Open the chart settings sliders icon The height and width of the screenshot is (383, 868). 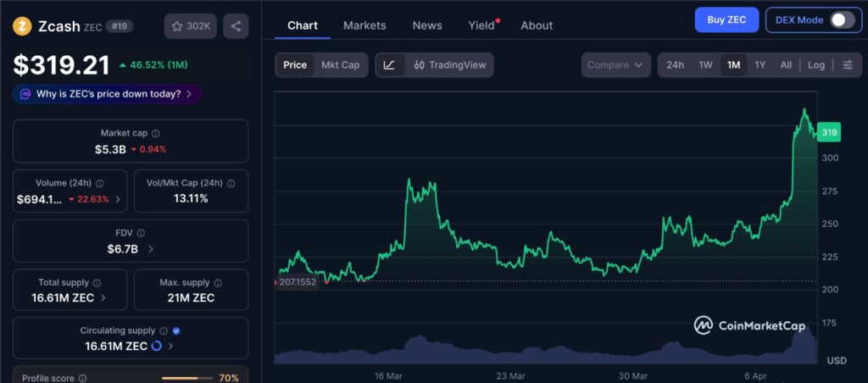[x=848, y=64]
